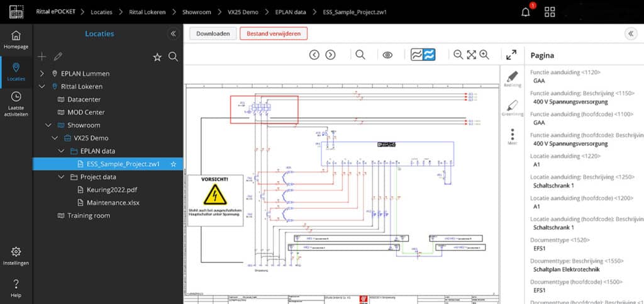This screenshot has height=304, width=644.
Task: Open the apps grid menu
Action: 550,12
